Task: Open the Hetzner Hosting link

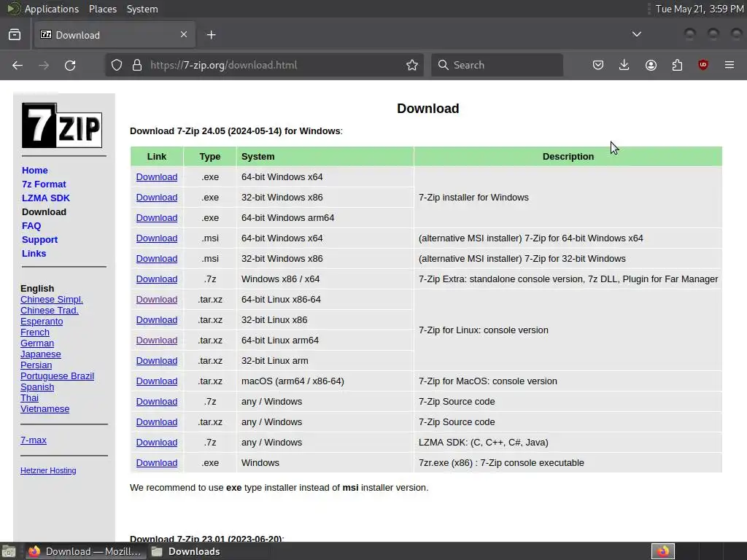Action: [x=48, y=470]
